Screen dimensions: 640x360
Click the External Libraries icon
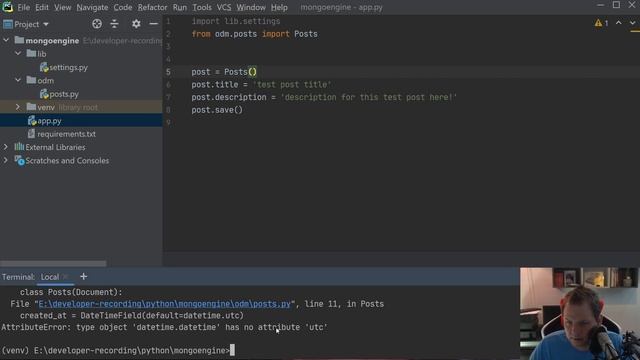click(x=19, y=147)
